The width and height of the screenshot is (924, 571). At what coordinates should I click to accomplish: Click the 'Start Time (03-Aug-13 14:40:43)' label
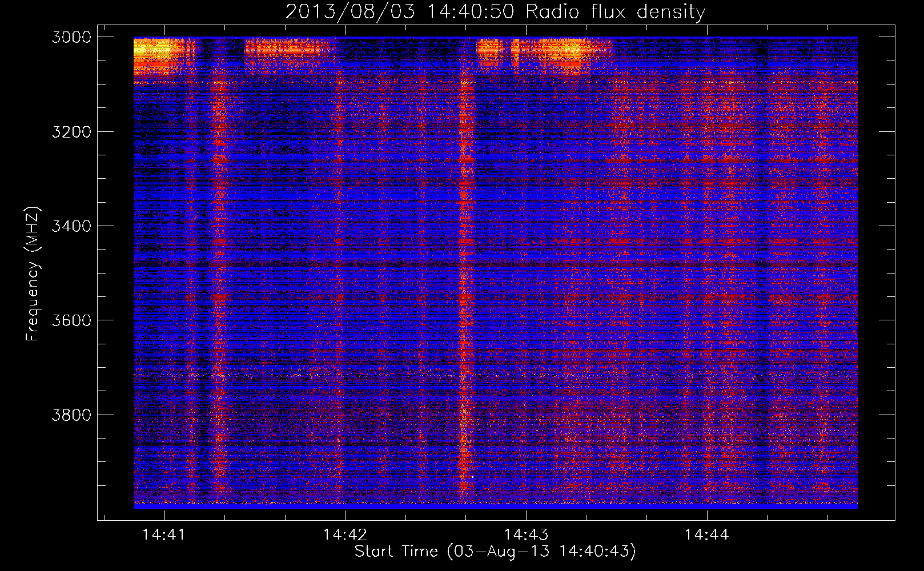click(x=495, y=552)
